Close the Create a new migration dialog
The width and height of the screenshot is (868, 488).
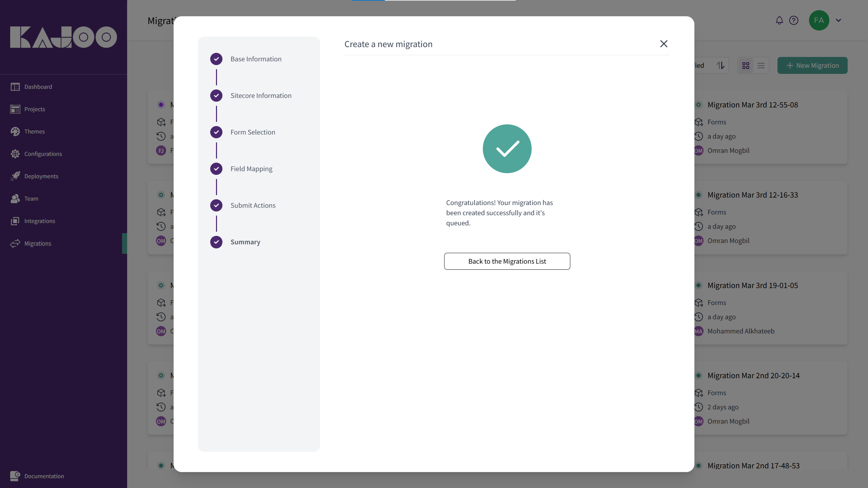tap(664, 44)
